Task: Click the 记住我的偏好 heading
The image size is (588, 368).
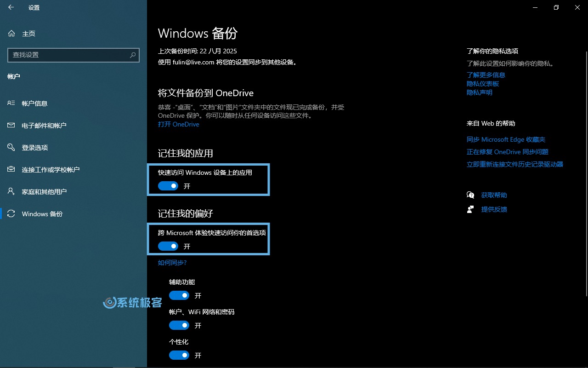Action: (186, 213)
